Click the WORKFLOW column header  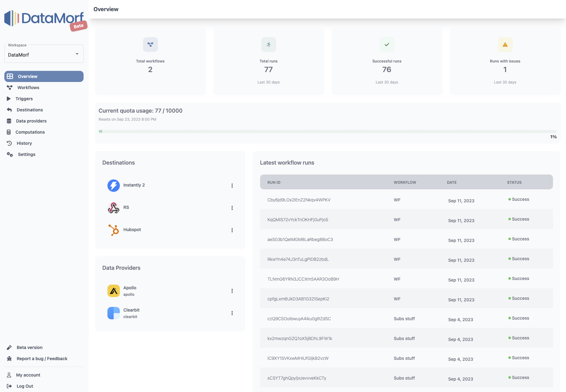click(x=405, y=183)
